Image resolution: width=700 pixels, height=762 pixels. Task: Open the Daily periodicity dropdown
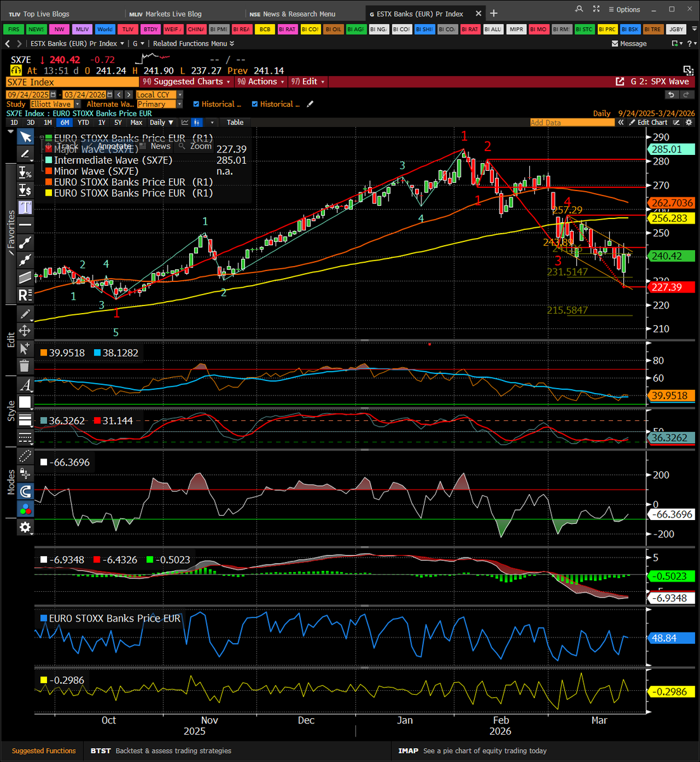(x=161, y=123)
